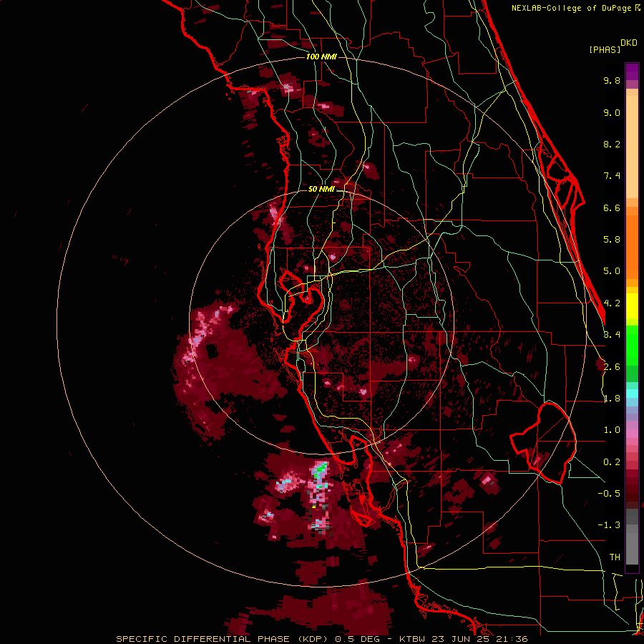The width and height of the screenshot is (644, 644).
Task: Click the 0.5 DEG elevation text
Action: point(358,639)
